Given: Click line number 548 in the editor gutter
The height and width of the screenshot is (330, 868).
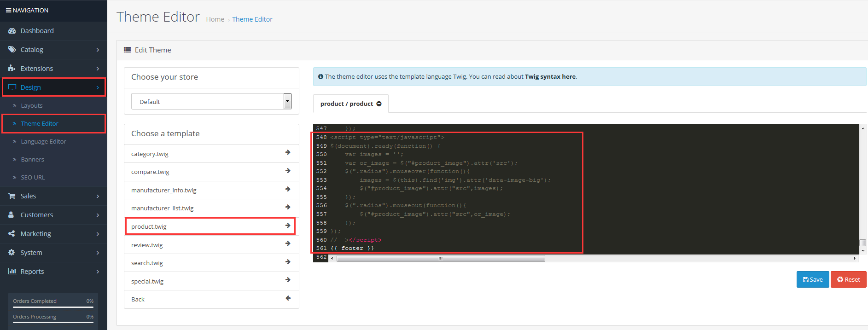Looking at the screenshot, I should [x=321, y=137].
